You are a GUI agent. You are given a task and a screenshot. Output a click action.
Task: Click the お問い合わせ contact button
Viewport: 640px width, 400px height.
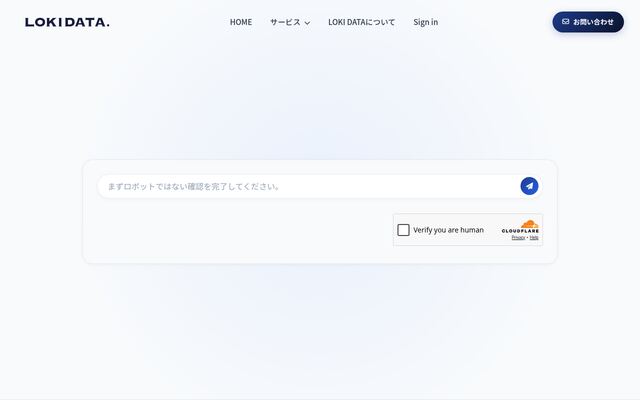[588, 22]
